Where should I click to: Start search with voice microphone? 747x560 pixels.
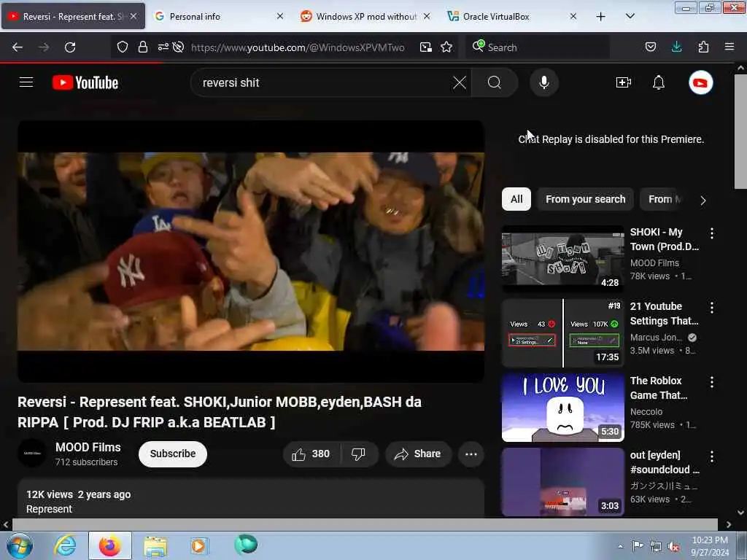[543, 82]
